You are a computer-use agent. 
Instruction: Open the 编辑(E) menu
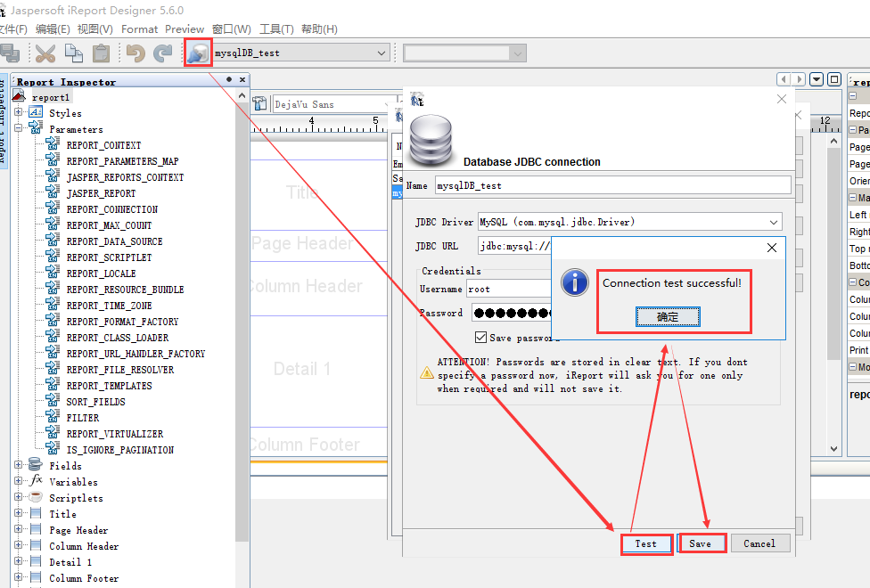53,29
